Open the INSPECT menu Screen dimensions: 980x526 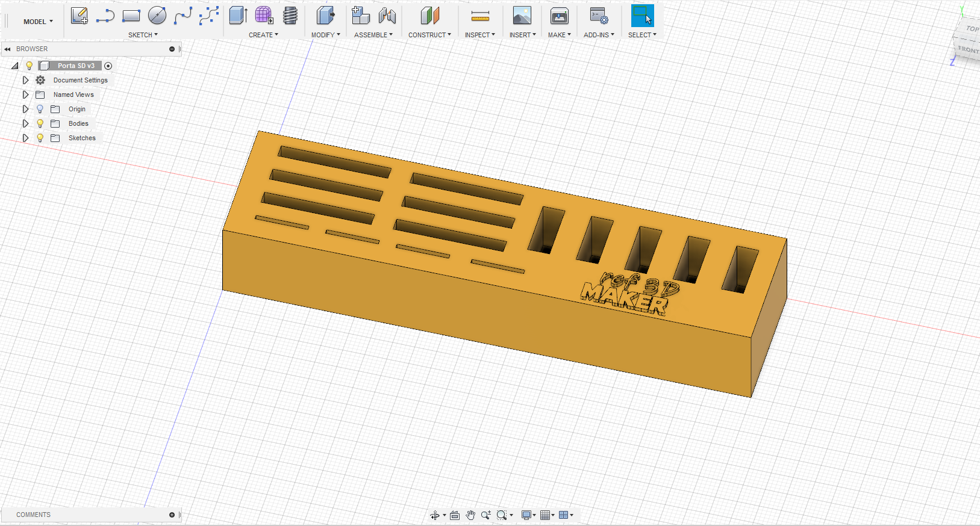(480, 35)
